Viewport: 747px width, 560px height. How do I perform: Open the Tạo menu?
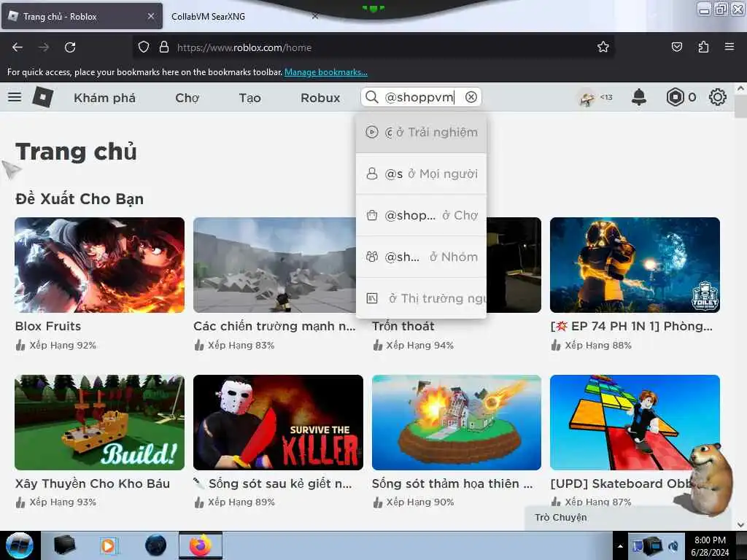click(249, 98)
